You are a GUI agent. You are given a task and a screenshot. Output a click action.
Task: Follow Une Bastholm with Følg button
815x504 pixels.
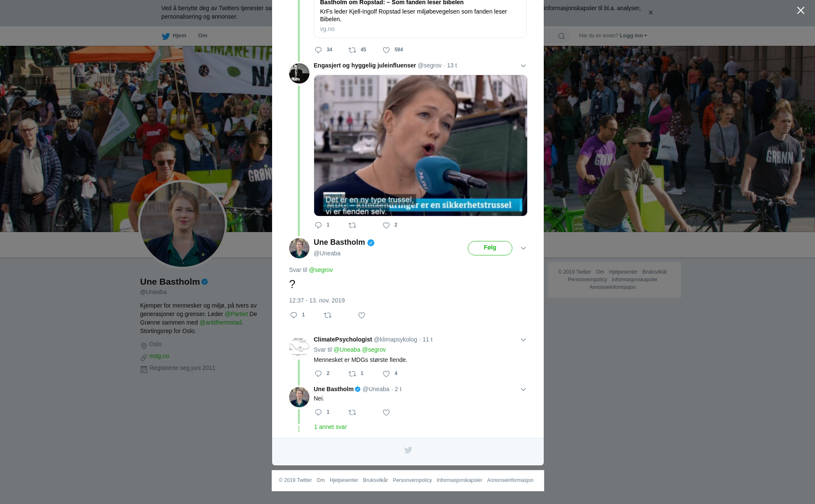pos(490,248)
